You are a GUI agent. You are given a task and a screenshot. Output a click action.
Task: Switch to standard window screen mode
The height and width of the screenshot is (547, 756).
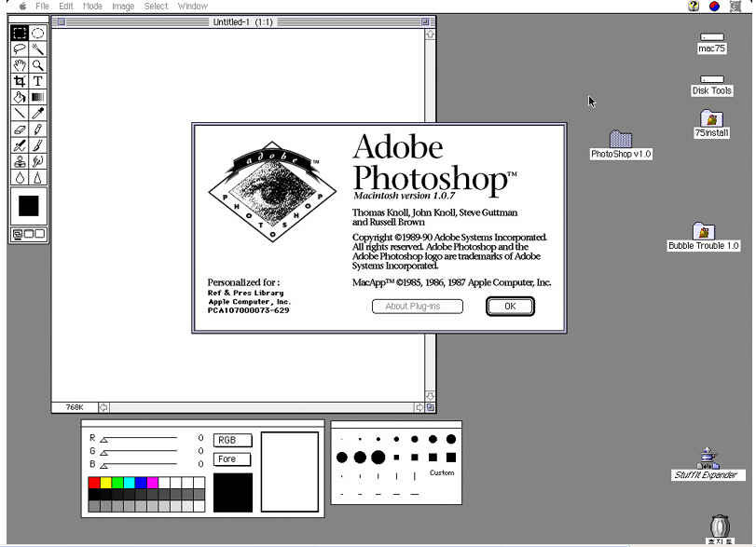click(18, 234)
